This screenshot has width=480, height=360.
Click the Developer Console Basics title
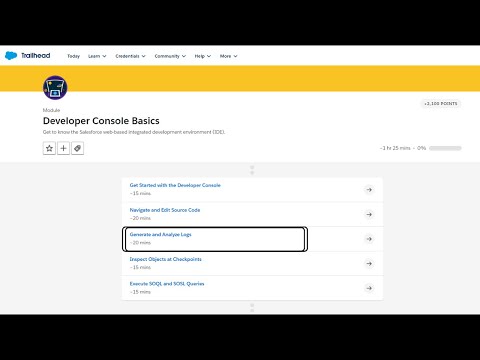click(101, 121)
